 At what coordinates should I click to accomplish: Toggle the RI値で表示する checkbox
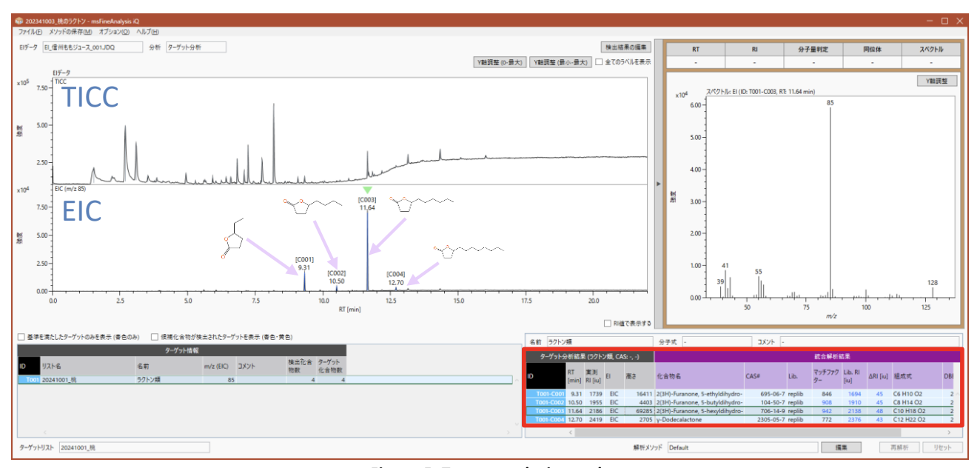608,324
